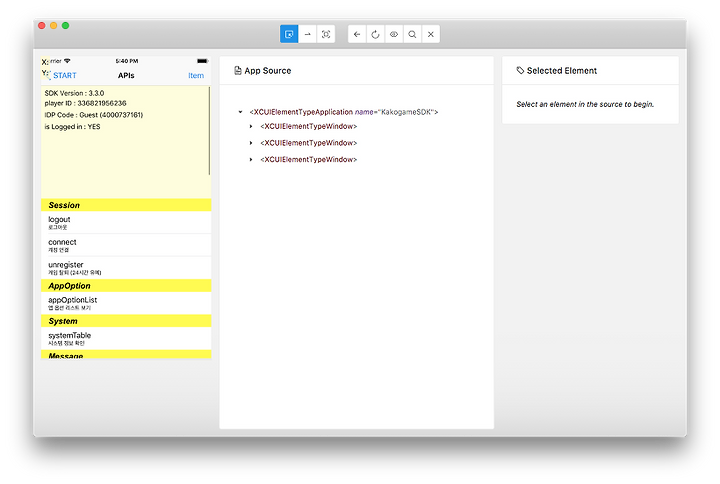Click the App Source file icon

(237, 70)
